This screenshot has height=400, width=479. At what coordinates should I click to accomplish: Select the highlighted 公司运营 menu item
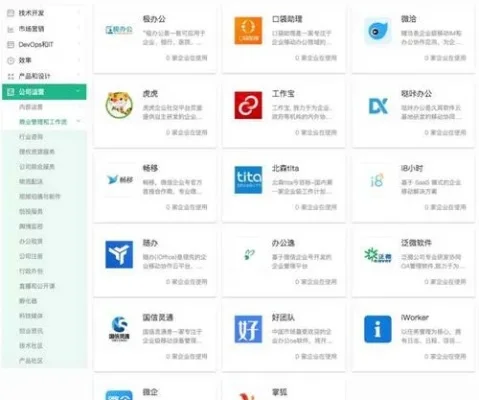44,92
